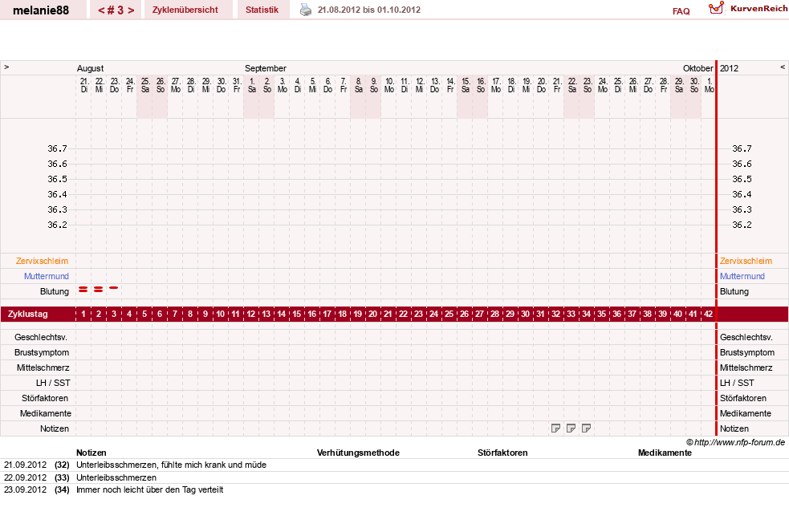Expand chart with the left > arrow
Image resolution: width=789 pixels, height=532 pixels.
(x=6, y=67)
